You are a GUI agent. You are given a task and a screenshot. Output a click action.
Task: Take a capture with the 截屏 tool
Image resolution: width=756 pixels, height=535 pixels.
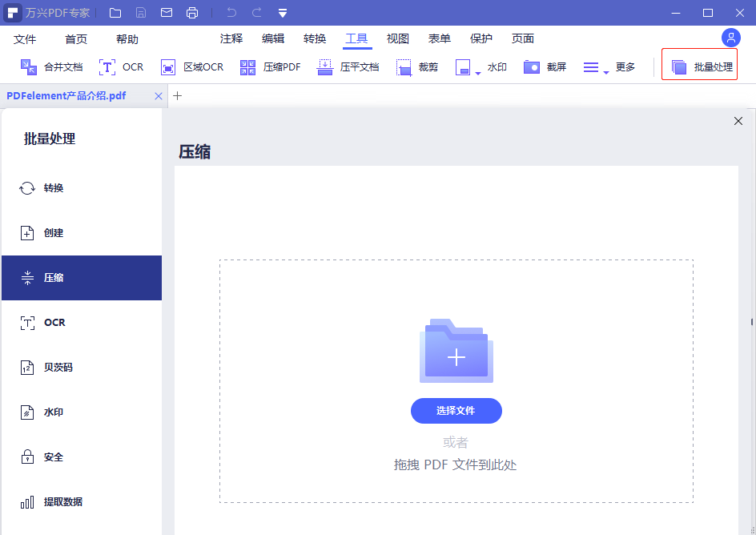(545, 66)
